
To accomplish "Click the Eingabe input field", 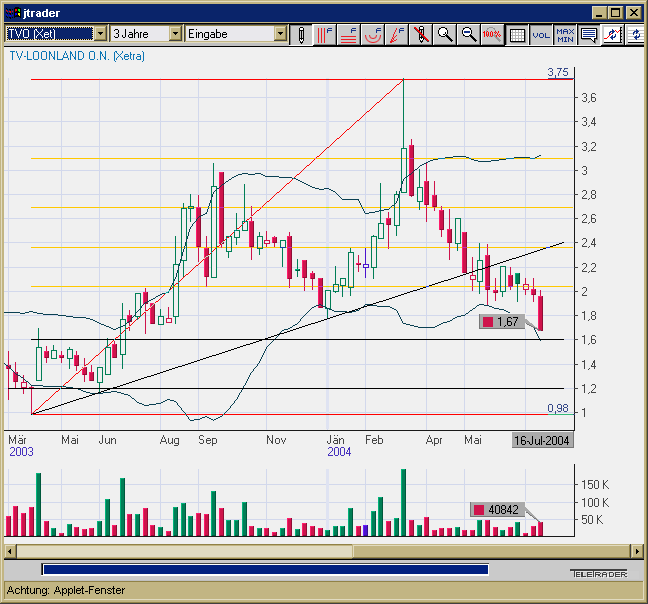I will click(230, 34).
